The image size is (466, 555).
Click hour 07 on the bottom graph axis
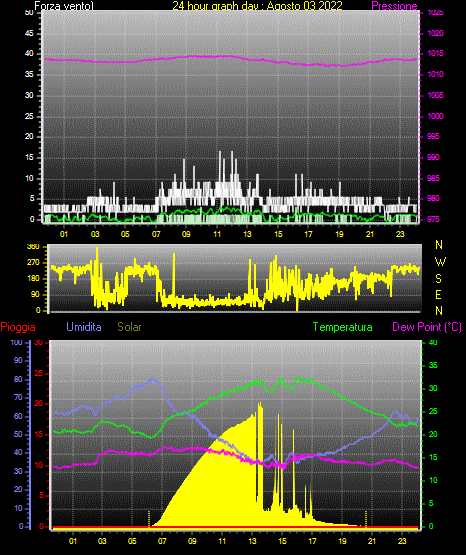coord(162,541)
